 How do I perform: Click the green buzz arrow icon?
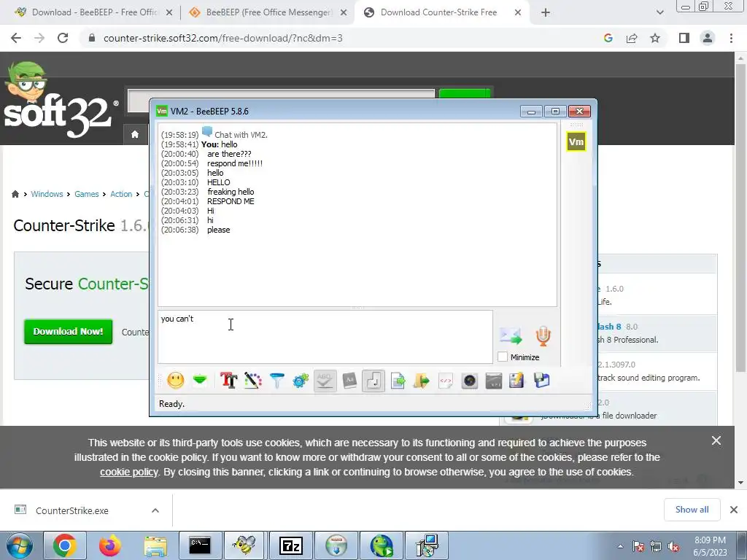click(200, 381)
